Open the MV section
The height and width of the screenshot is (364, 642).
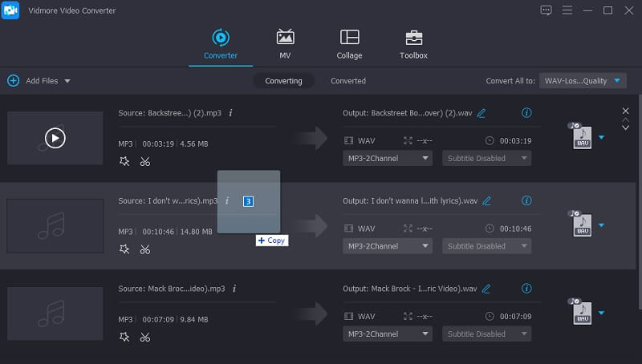(285, 44)
